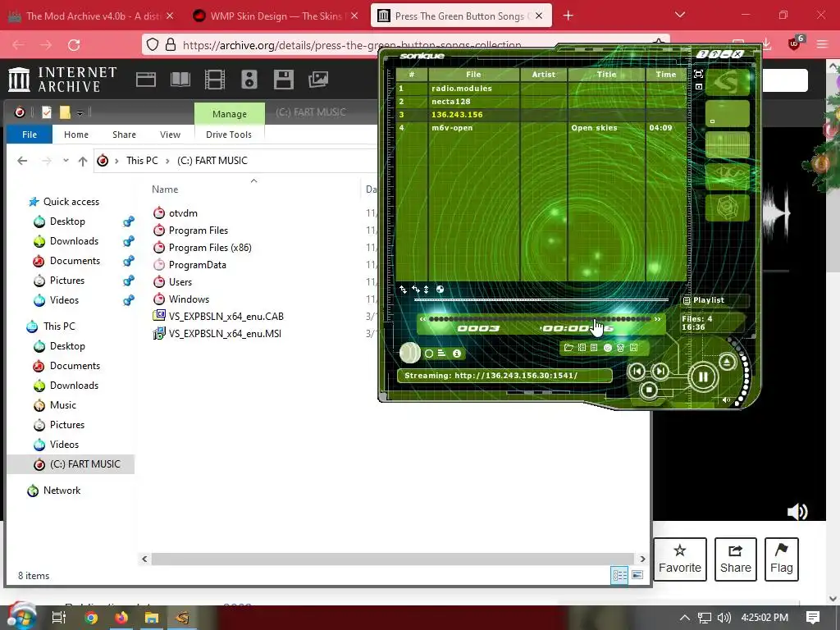Image resolution: width=840 pixels, height=630 pixels.
Task: Open recent locations dropdown in Explorer
Action: [66, 161]
